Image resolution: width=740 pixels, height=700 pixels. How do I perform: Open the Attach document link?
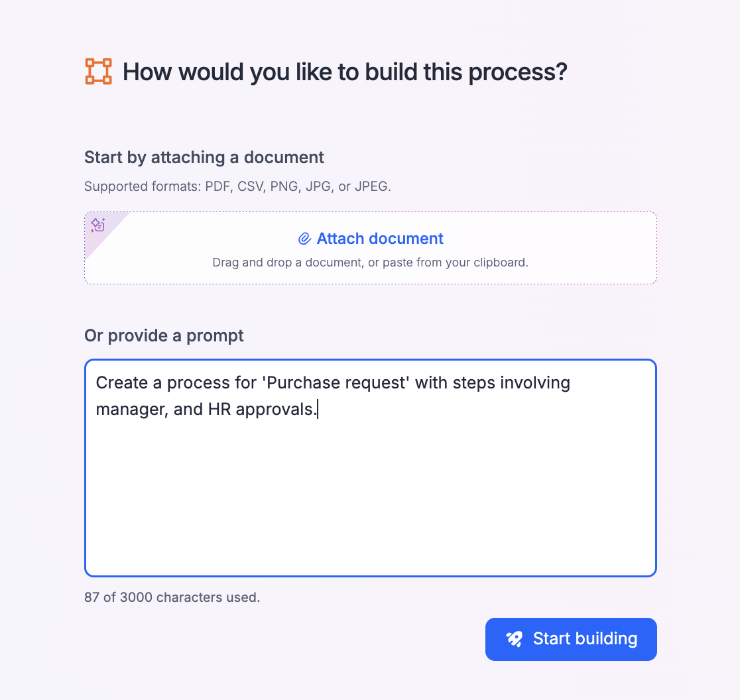click(x=380, y=239)
